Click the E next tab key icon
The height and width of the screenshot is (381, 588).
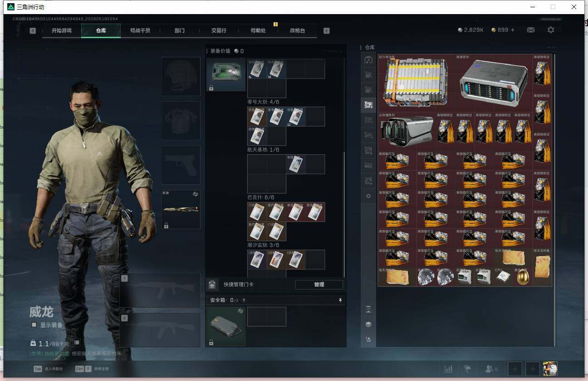pyautogui.click(x=326, y=31)
